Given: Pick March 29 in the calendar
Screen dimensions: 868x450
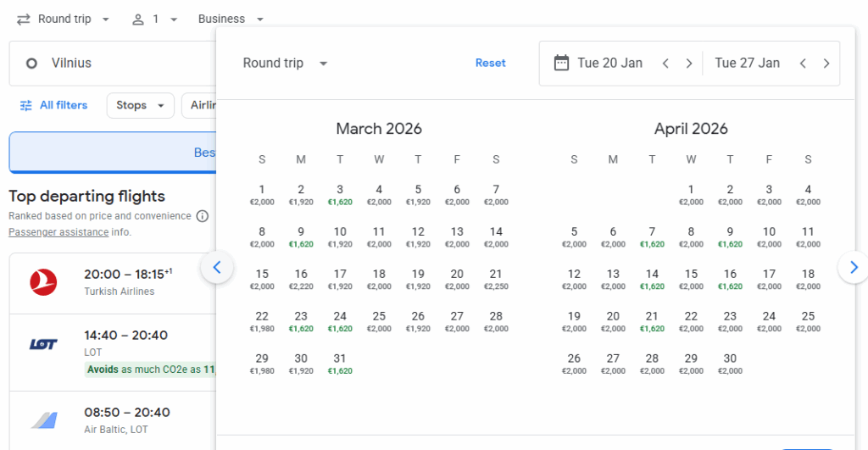Looking at the screenshot, I should point(262,364).
